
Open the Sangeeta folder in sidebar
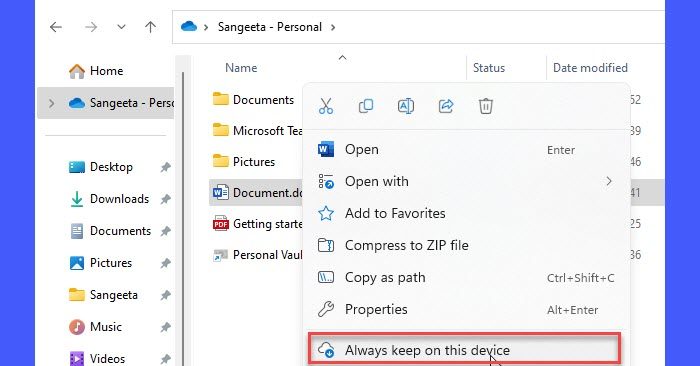(103, 295)
